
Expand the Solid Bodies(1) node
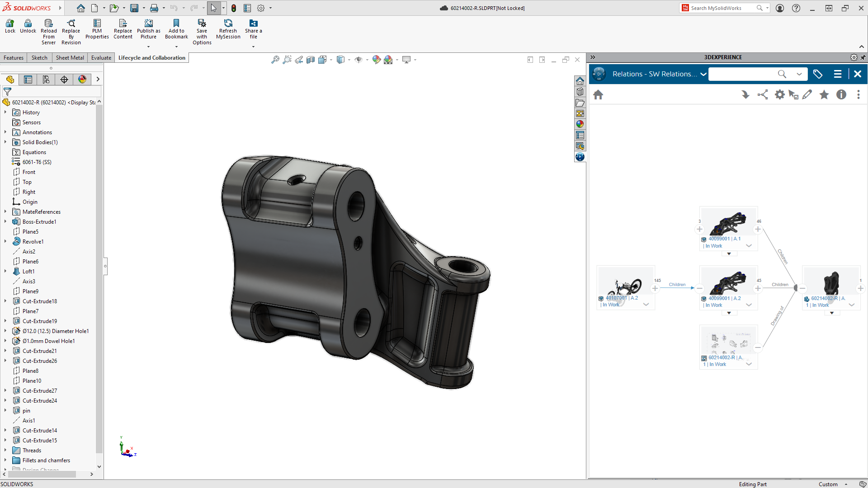5,142
